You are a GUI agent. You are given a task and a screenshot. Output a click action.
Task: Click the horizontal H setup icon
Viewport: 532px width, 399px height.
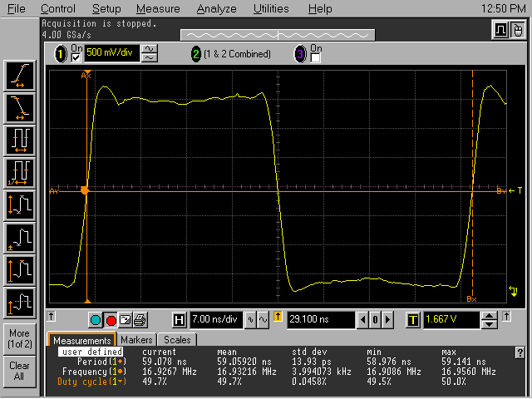pos(179,320)
